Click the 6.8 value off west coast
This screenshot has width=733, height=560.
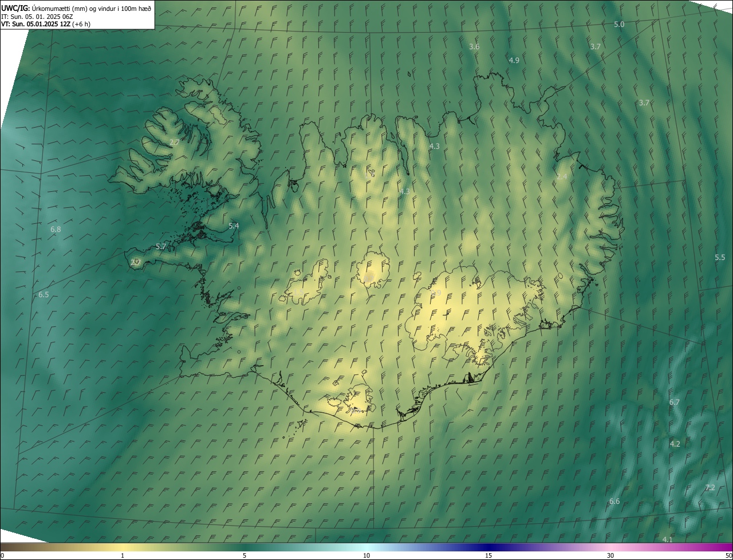(56, 230)
